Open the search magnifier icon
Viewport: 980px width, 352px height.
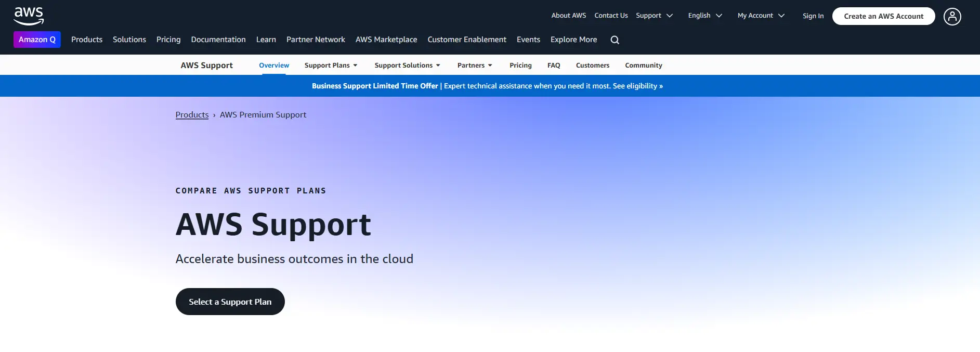tap(615, 40)
